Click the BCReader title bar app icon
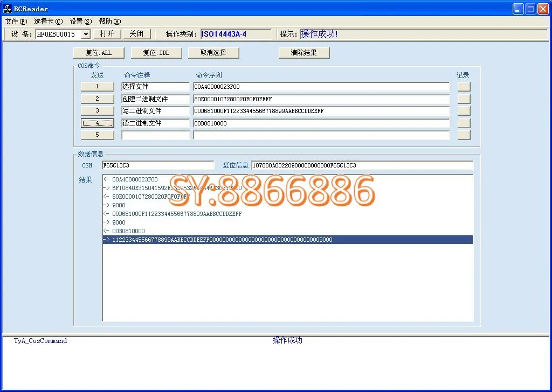Viewport: 552px width, 392px height. point(8,9)
